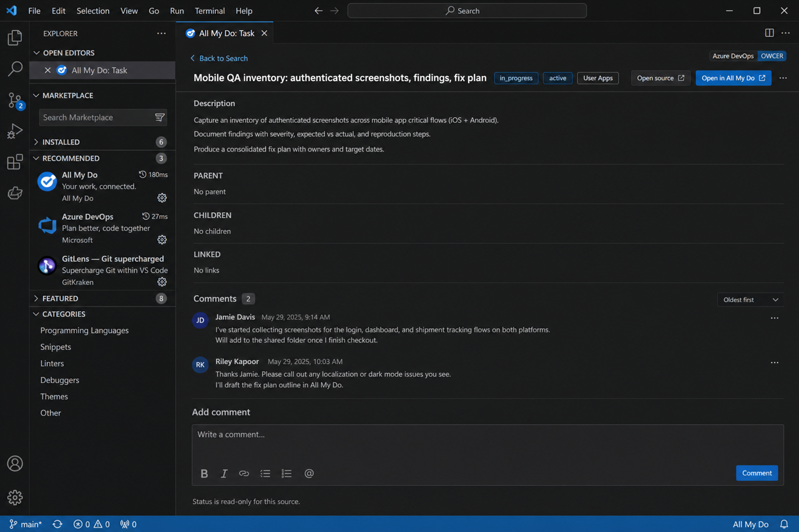The height and width of the screenshot is (532, 799).
Task: Open the Extensions view in activity bar
Action: coord(15,162)
